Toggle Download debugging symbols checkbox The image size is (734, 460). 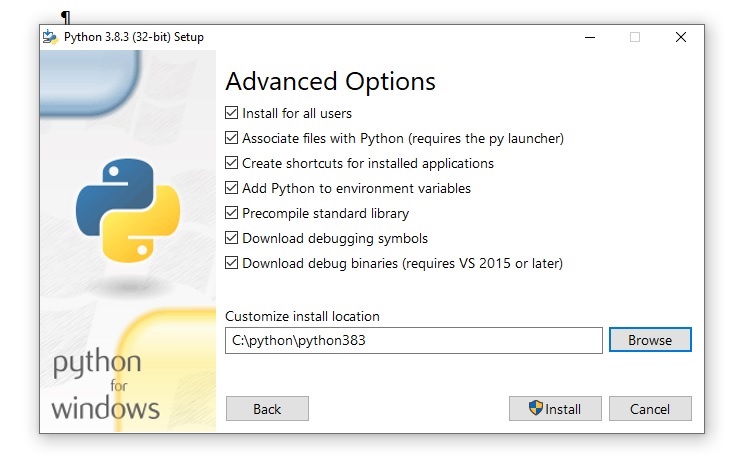click(231, 238)
